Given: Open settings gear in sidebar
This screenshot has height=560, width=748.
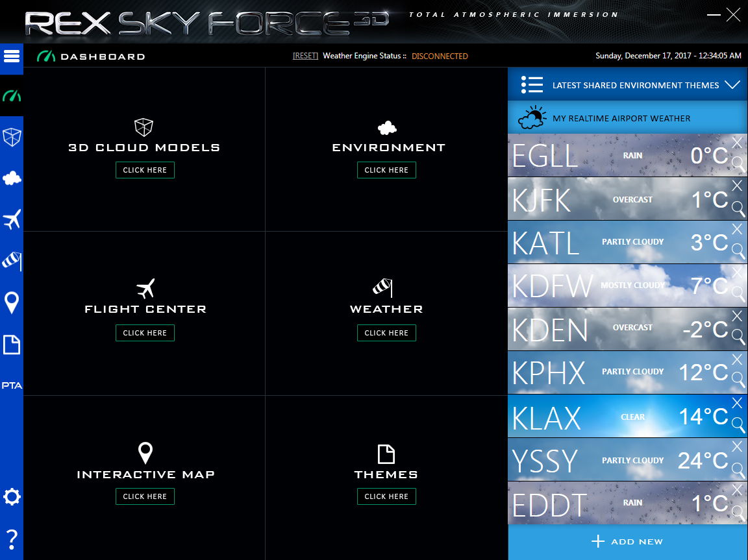Looking at the screenshot, I should click(12, 496).
